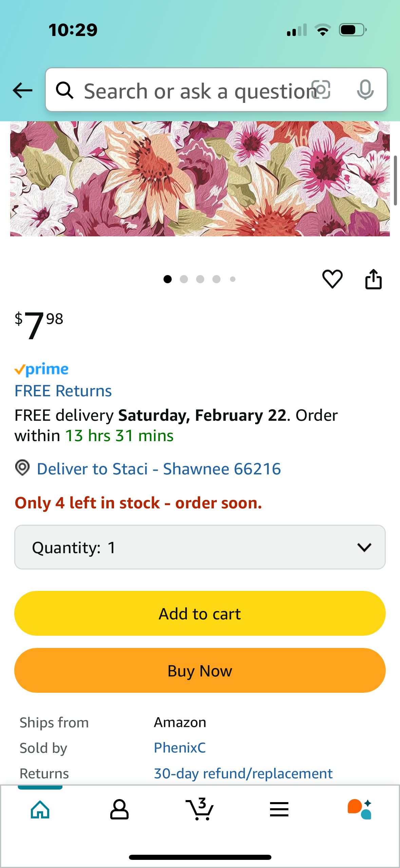Click the Quantity dropdown chevron arrow
This screenshot has width=400, height=868.
point(364,547)
